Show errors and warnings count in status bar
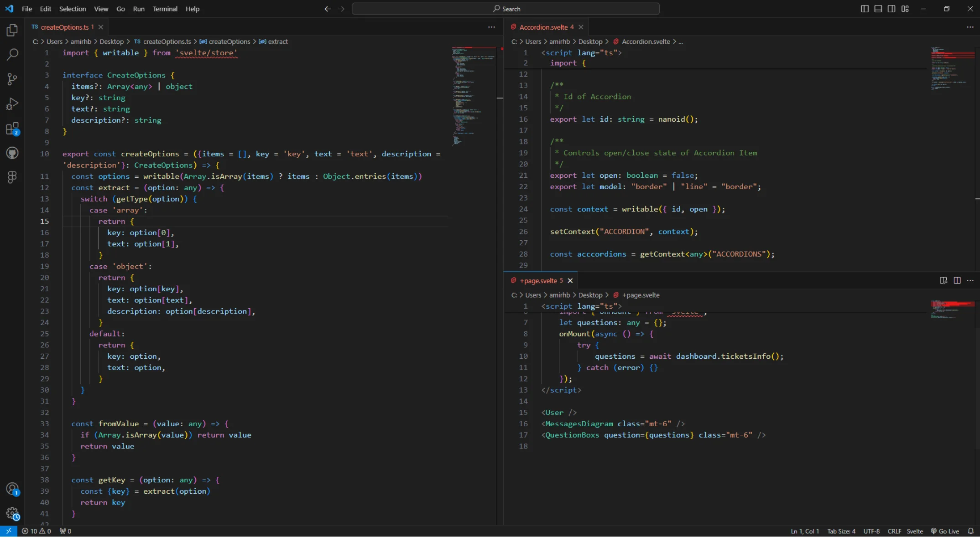Screen dimensions: 980x537 point(36,531)
